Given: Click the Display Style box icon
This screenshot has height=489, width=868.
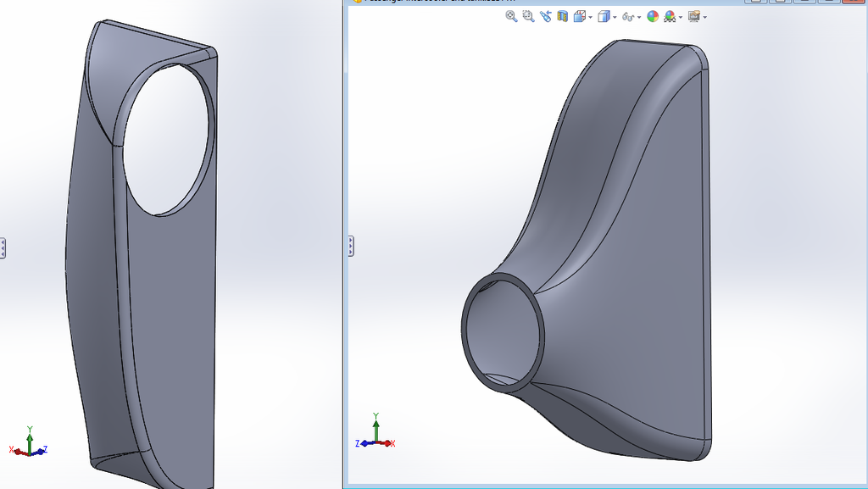Looking at the screenshot, I should coord(604,17).
